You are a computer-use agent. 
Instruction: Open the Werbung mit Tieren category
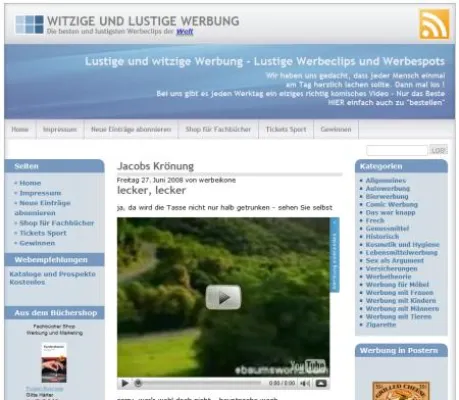398,316
